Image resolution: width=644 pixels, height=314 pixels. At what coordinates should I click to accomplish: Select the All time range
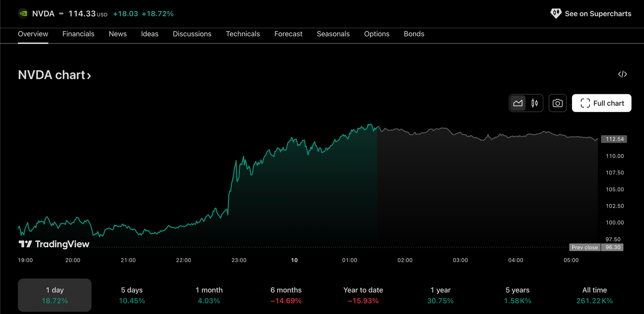[x=594, y=295]
